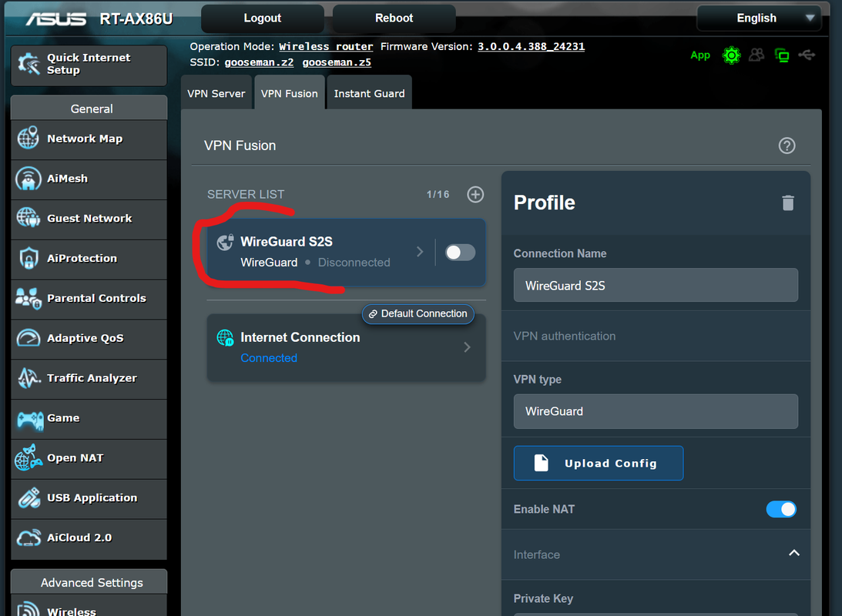Open Quick Internet Setup

[x=89, y=65]
